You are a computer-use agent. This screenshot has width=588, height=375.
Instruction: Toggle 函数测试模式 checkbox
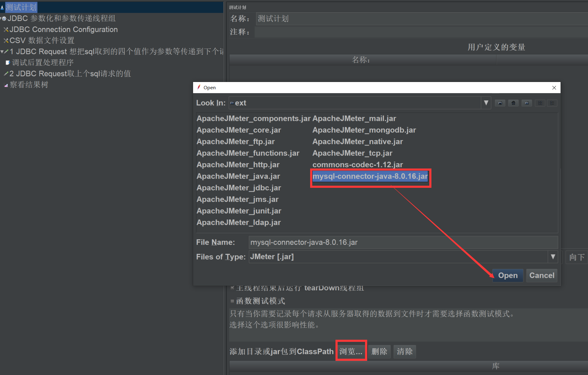coord(232,301)
